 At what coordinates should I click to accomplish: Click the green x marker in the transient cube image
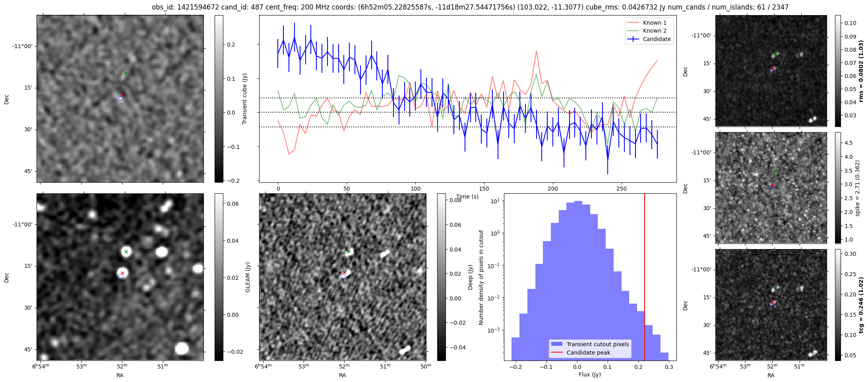(126, 73)
